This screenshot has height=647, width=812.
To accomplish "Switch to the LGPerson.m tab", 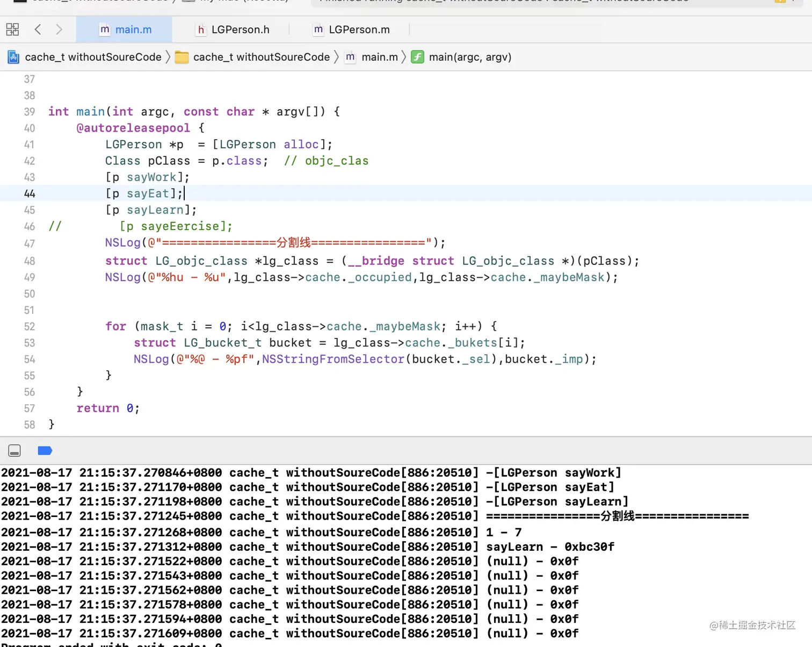I will [351, 30].
